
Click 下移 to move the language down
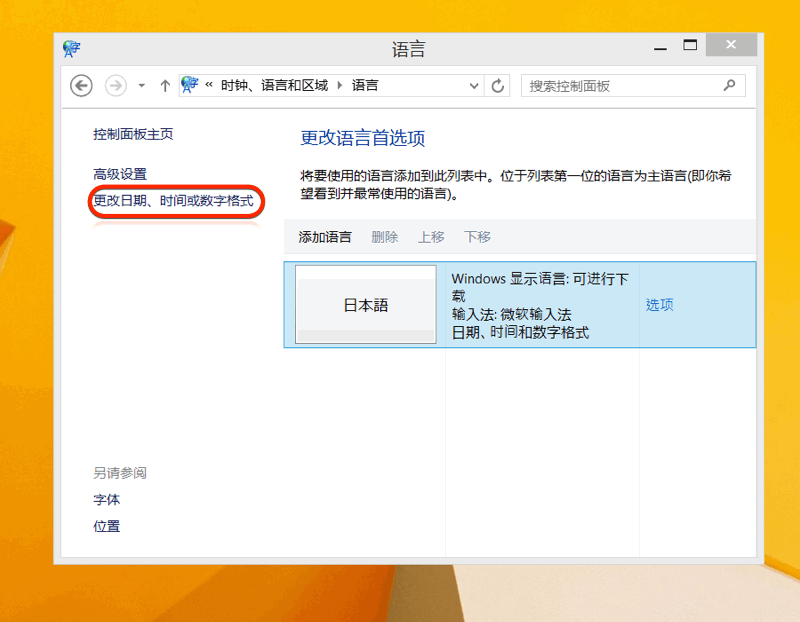[477, 237]
